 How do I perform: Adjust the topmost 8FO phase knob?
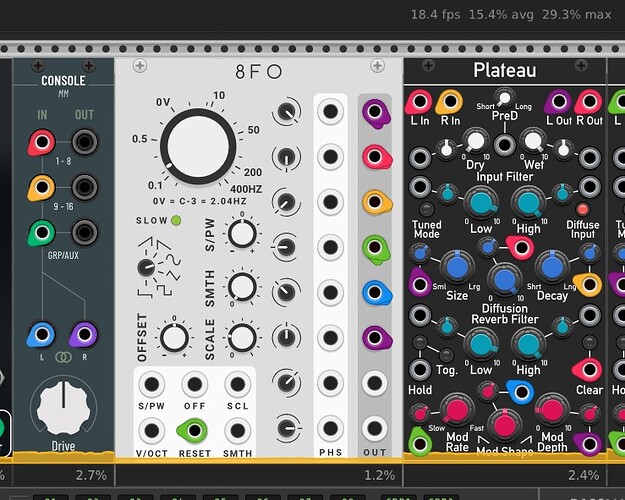click(287, 112)
